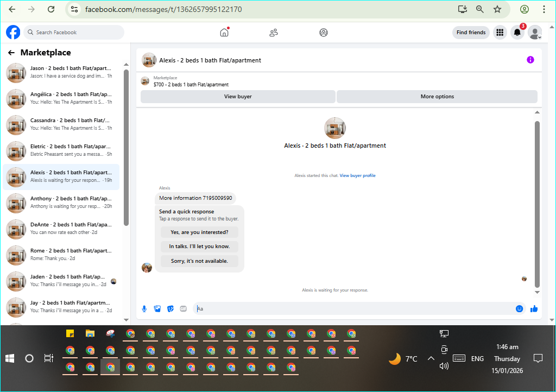Open the emoji picker in message box
The image size is (556, 392).
[x=519, y=309]
